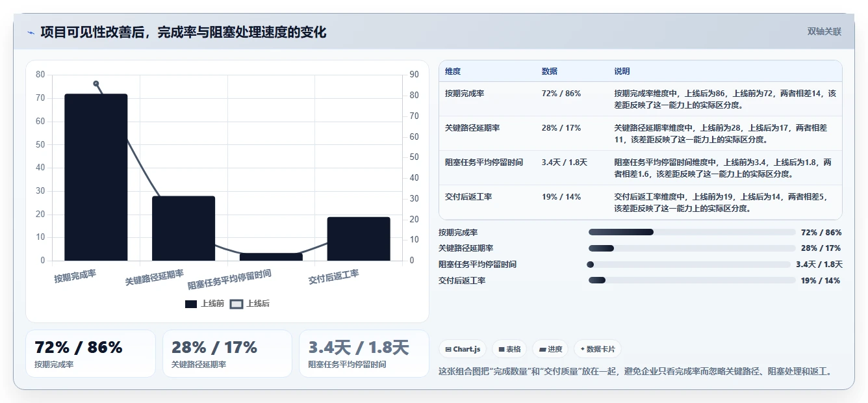Screen dimensions: 868x403
Task: Click the 按期完成率 progress bar
Action: click(692, 232)
